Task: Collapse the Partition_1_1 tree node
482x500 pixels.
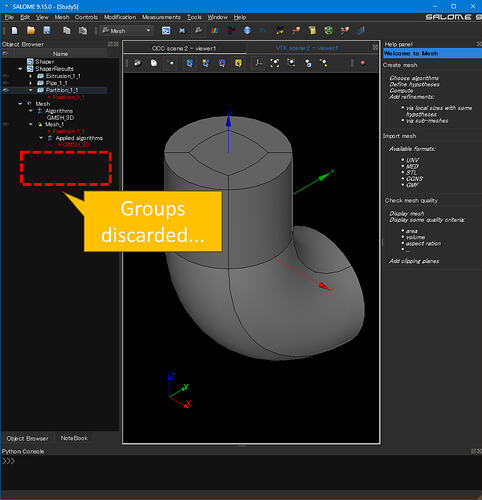Action: (31, 90)
